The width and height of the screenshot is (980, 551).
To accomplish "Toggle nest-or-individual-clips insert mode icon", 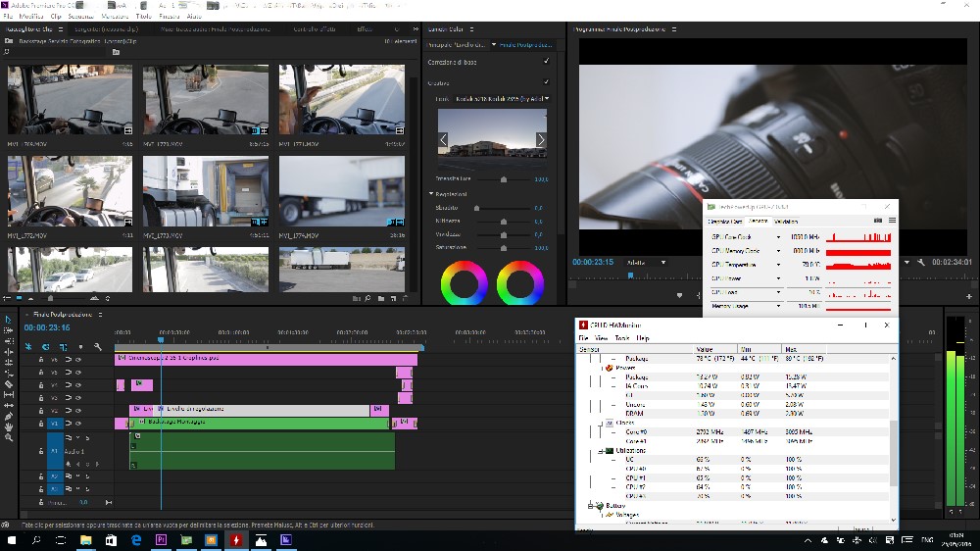I will [28, 346].
